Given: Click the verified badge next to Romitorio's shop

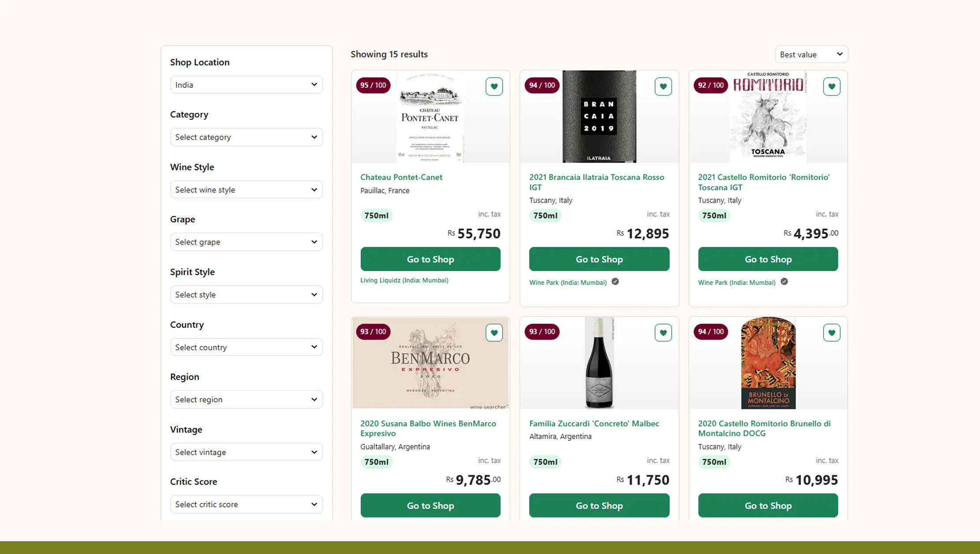Looking at the screenshot, I should [784, 282].
